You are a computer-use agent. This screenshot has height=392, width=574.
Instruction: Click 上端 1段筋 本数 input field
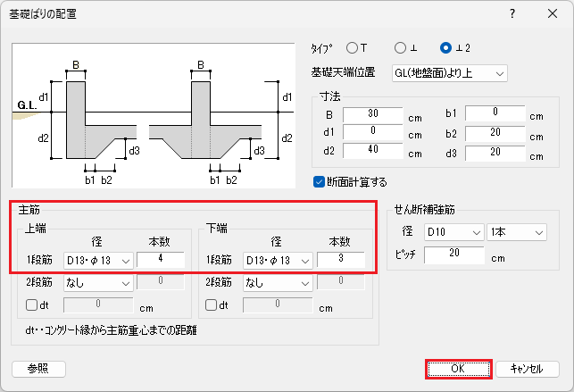[161, 261]
